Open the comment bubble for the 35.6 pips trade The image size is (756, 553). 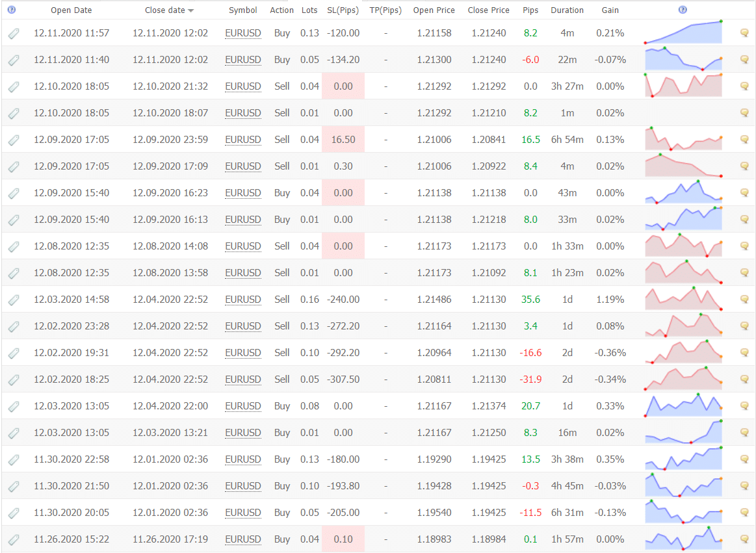(x=745, y=300)
